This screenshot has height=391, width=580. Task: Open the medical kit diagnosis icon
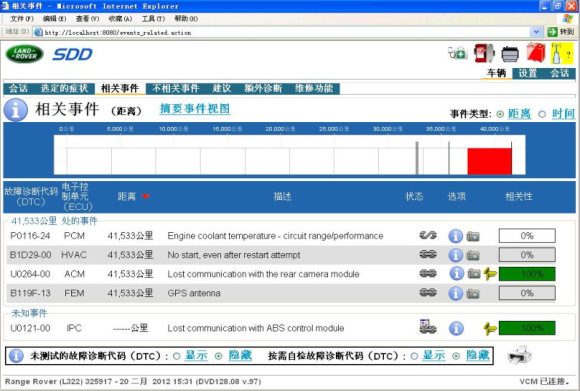click(x=458, y=53)
